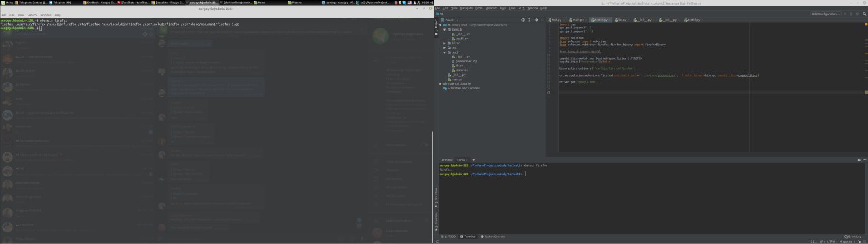This screenshot has width=868, height=244.
Task: Click the Add Configuration button
Action: 826,14
